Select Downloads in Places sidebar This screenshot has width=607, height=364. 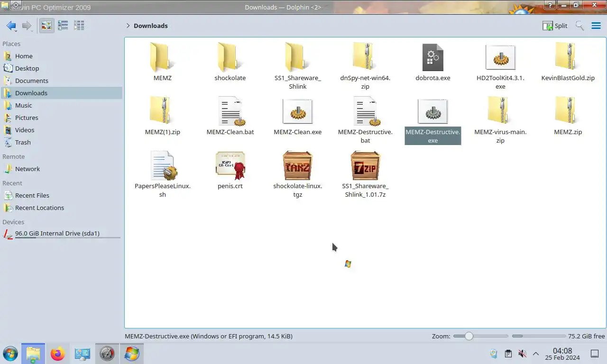click(62, 93)
